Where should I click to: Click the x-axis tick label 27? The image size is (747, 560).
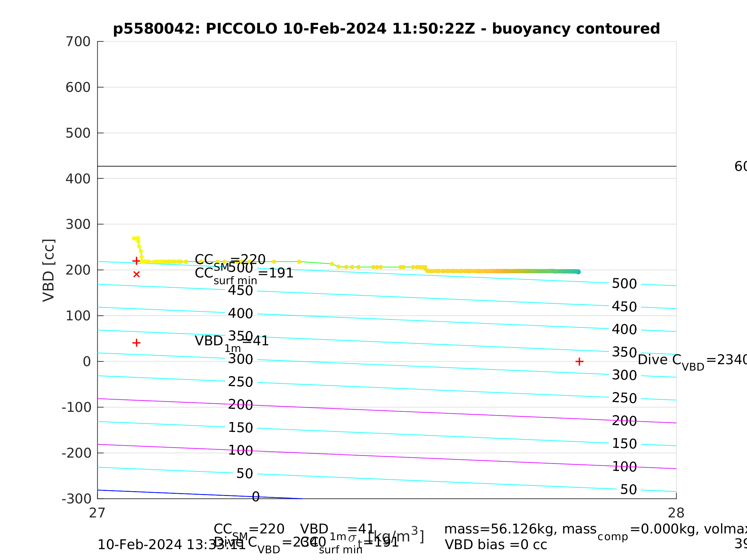[97, 513]
